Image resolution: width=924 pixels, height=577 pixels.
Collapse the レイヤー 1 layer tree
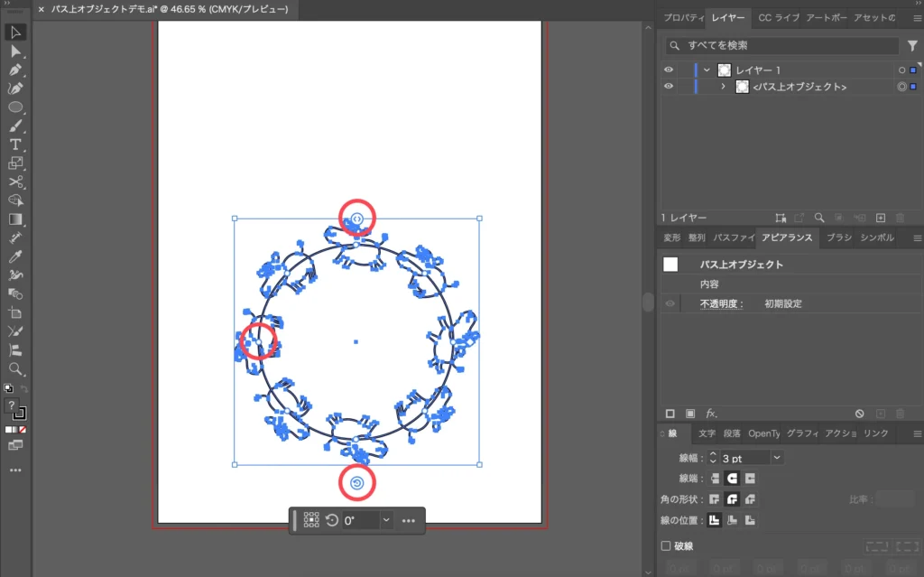[707, 70]
